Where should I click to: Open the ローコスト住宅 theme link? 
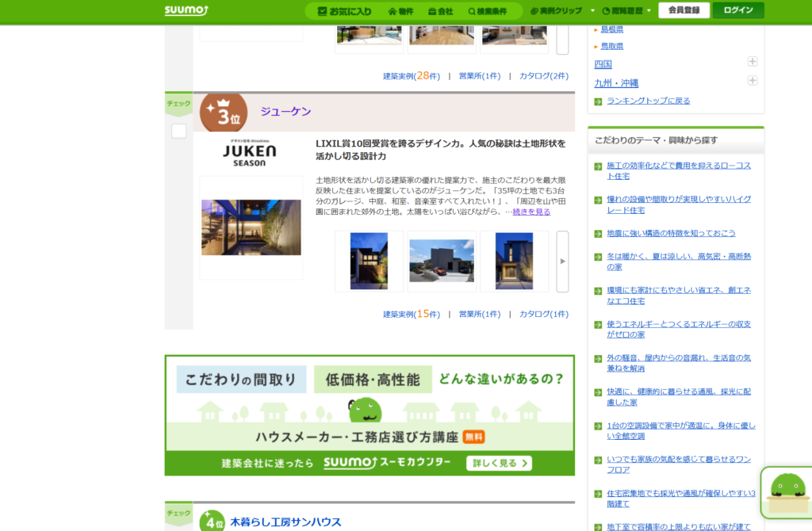pyautogui.click(x=679, y=170)
